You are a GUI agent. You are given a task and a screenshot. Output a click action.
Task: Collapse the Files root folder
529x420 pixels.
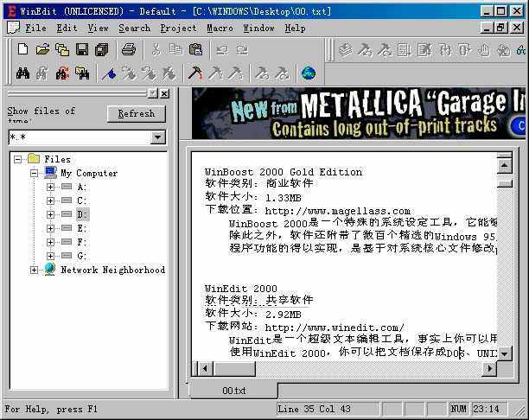pyautogui.click(x=19, y=159)
